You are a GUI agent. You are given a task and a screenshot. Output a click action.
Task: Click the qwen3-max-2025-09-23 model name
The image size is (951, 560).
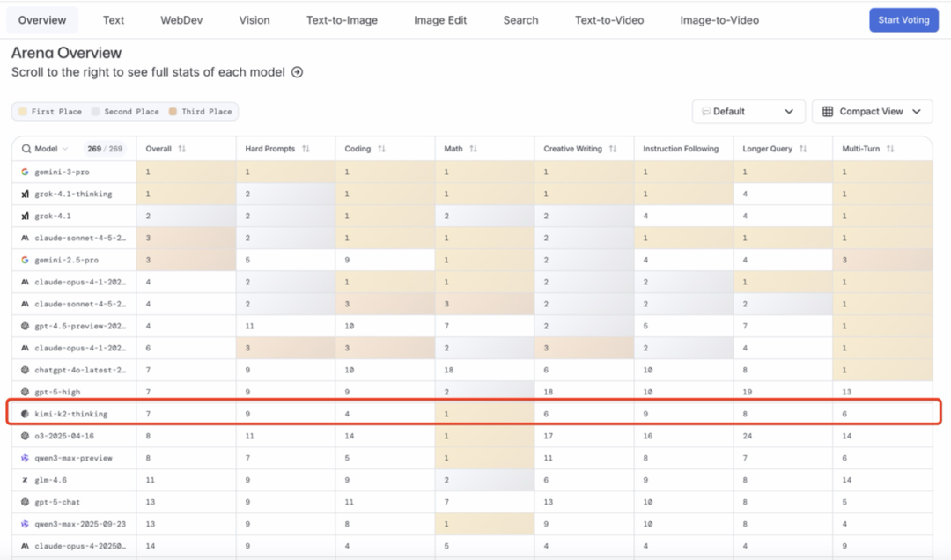click(80, 524)
